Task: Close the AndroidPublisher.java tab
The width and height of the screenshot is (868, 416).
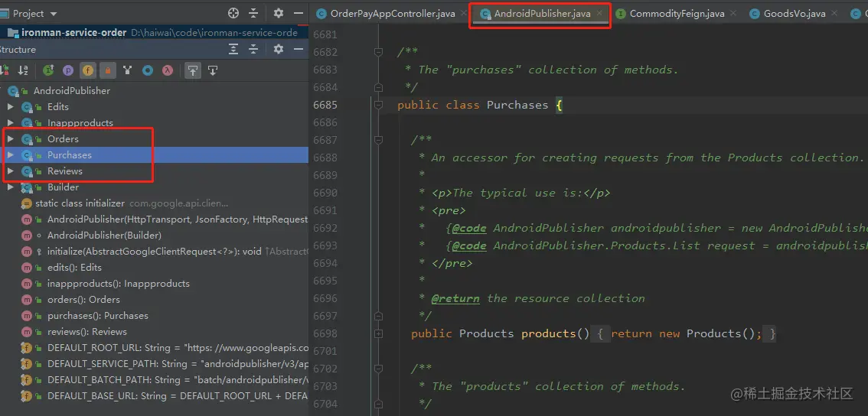Action: click(599, 13)
